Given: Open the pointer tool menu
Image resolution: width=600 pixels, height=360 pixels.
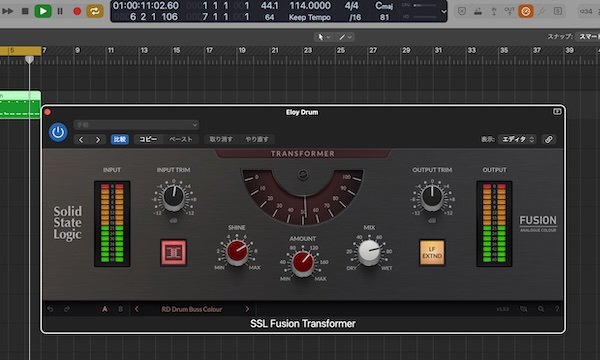Looking at the screenshot, I should (323, 37).
